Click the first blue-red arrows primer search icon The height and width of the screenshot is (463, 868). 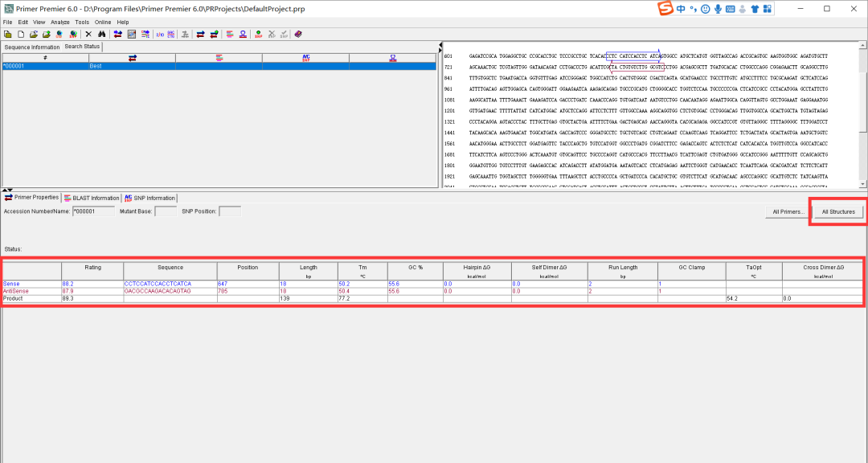point(118,35)
